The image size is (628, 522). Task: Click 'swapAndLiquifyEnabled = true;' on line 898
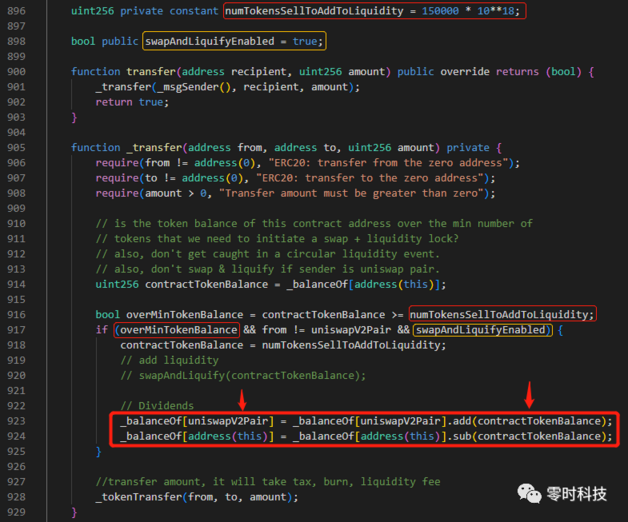234,41
